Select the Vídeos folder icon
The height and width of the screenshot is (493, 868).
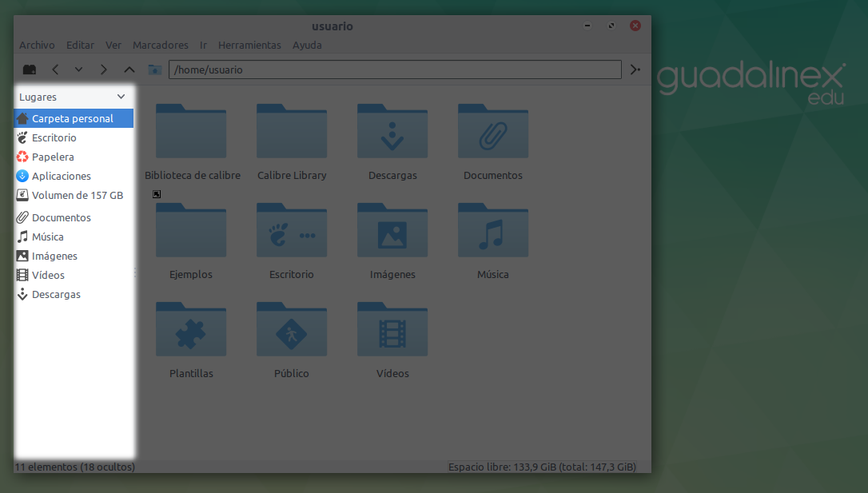(x=392, y=329)
